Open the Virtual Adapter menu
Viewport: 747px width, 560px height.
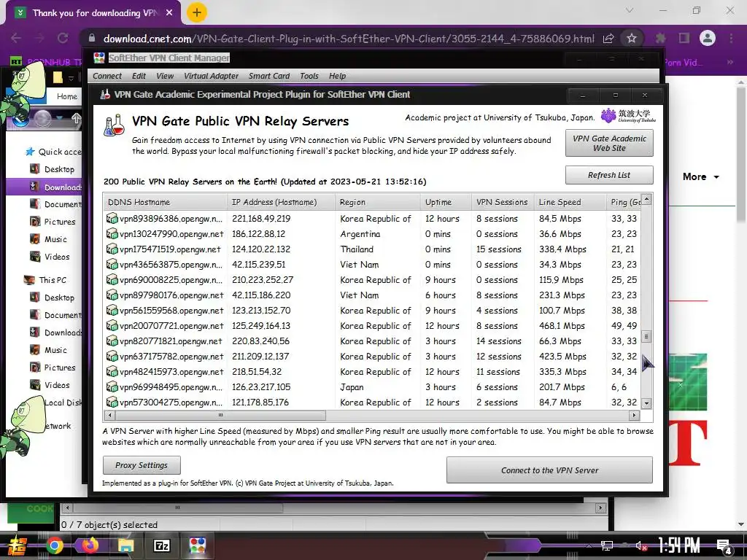click(x=211, y=76)
